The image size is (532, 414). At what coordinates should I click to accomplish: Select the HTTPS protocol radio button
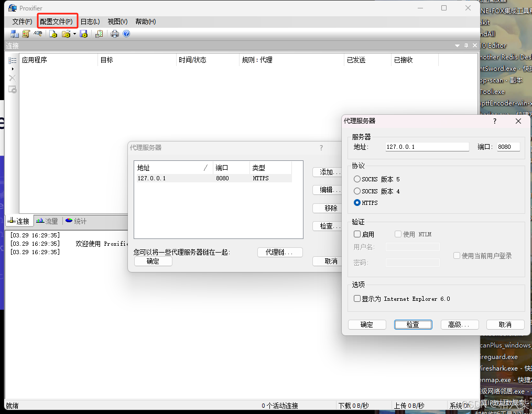357,203
